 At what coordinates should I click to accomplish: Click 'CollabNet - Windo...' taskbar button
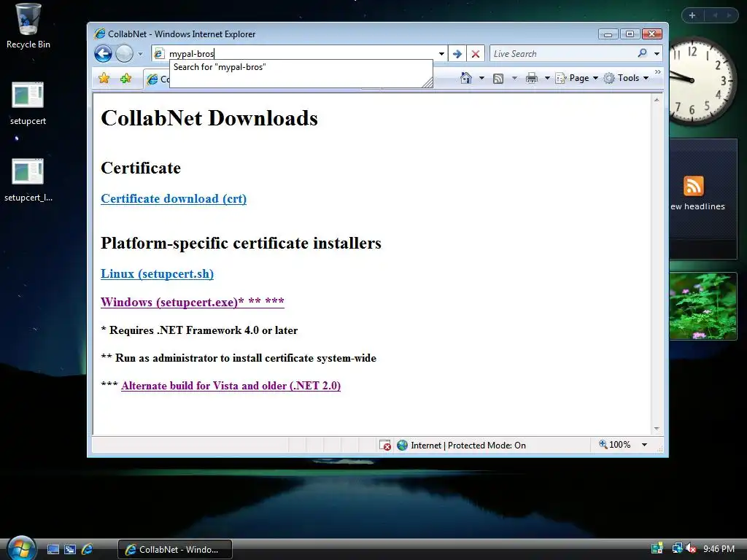click(x=175, y=550)
